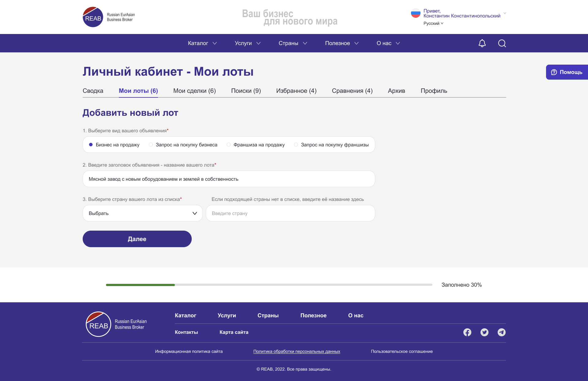Open the Выбрать country dropdown
The height and width of the screenshot is (381, 588).
[x=142, y=213]
